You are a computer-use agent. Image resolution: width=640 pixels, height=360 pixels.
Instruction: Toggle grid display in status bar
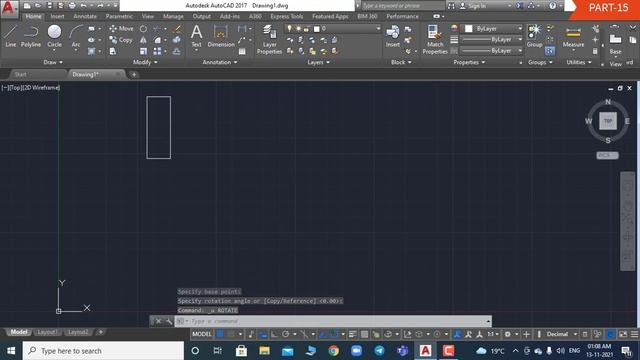[x=220, y=334]
